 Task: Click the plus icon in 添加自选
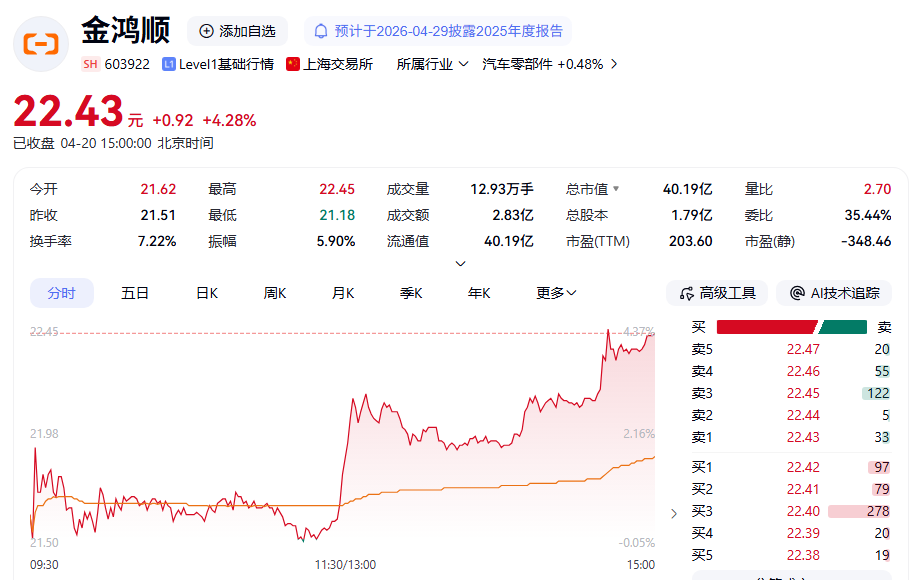pyautogui.click(x=206, y=31)
